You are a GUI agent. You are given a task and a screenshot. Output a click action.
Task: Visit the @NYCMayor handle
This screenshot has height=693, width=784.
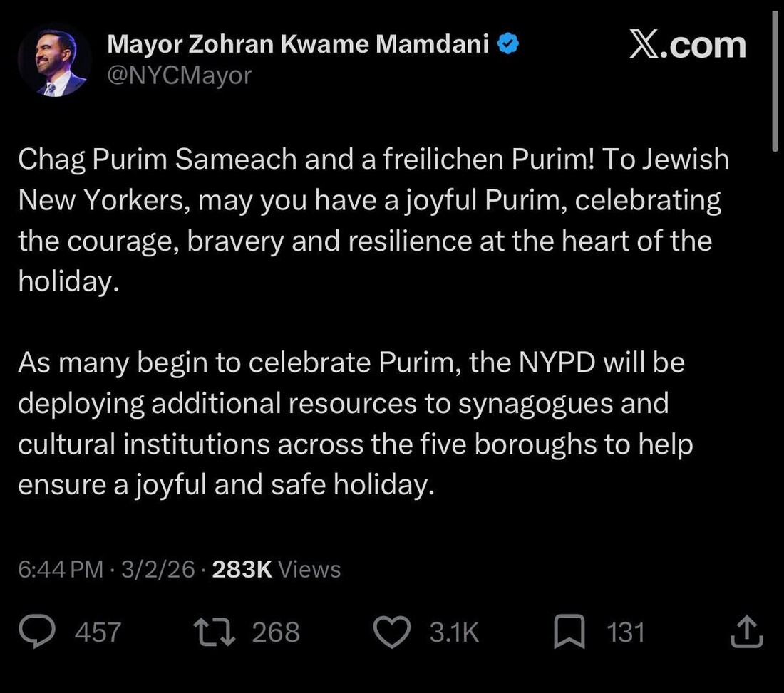click(x=179, y=75)
